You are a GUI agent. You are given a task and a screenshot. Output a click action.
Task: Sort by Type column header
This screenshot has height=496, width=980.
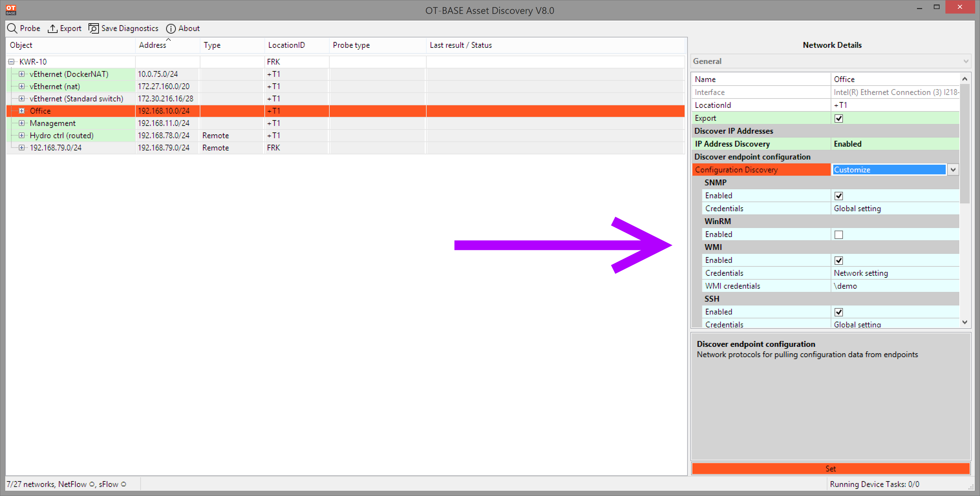point(232,45)
